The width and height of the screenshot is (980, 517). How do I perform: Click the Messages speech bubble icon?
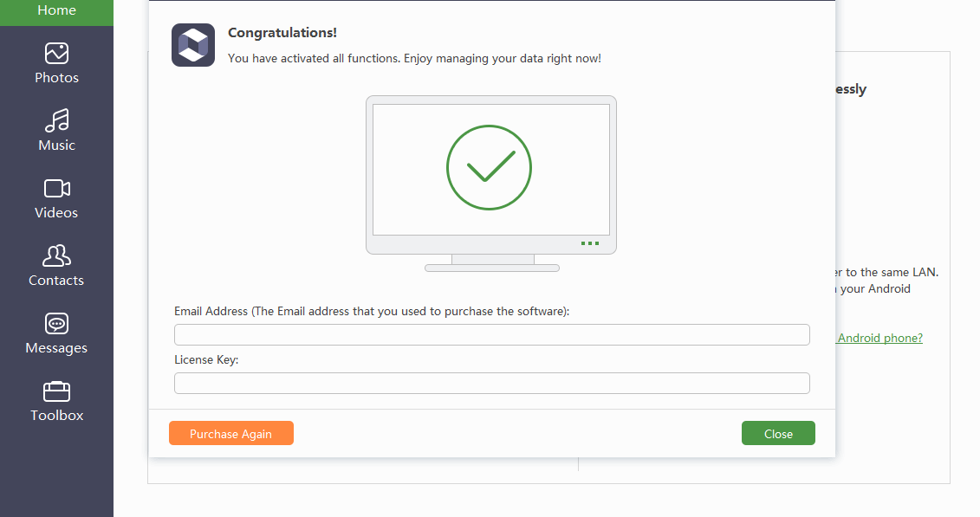tap(56, 323)
